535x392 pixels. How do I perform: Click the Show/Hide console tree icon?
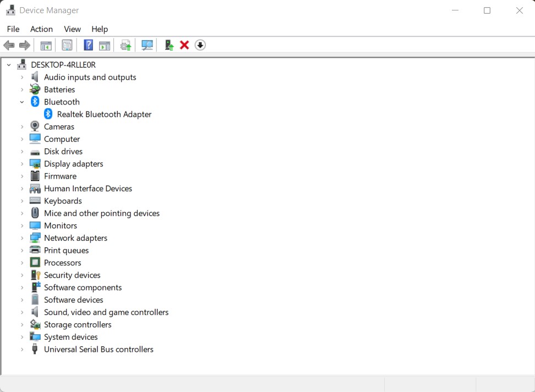[x=46, y=45]
